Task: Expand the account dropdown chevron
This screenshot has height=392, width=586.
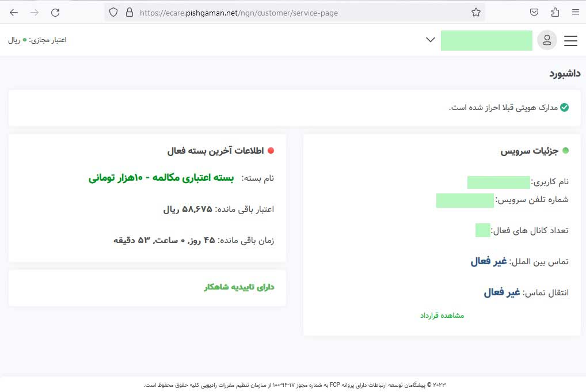Action: point(430,40)
